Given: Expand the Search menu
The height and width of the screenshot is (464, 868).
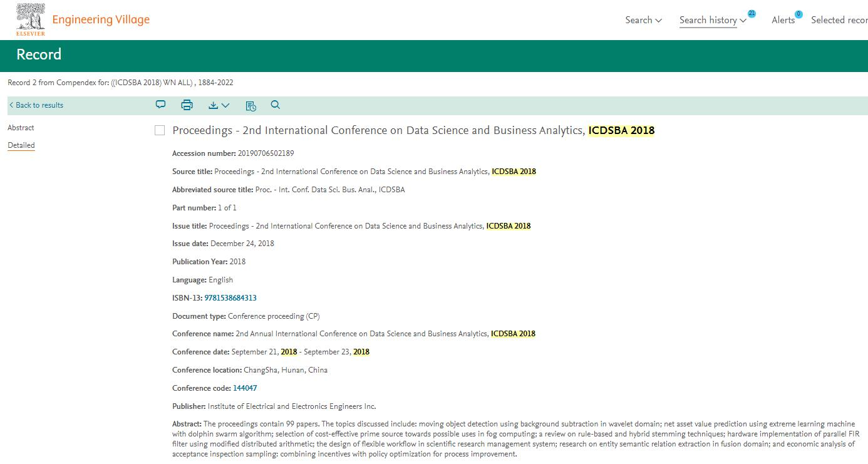Looking at the screenshot, I should (x=643, y=20).
